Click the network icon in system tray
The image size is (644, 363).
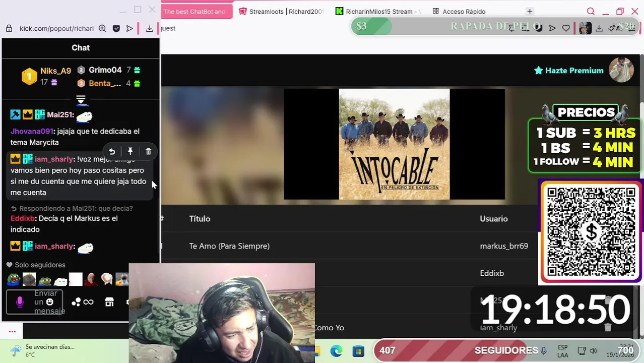(x=582, y=351)
